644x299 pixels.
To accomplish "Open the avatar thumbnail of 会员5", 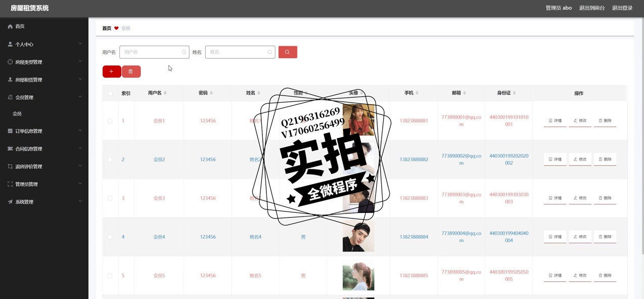I will [358, 276].
